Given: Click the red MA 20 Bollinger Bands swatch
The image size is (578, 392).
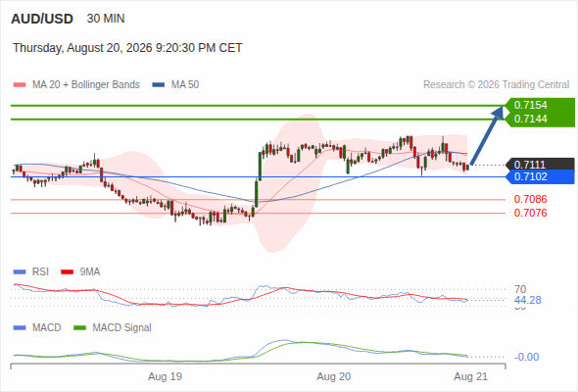Looking at the screenshot, I should coord(20,85).
